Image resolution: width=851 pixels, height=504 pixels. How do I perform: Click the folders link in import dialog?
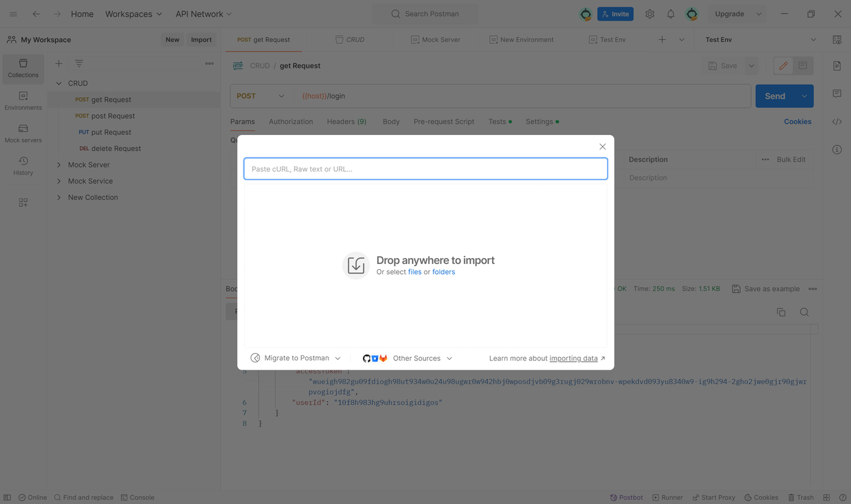click(443, 272)
